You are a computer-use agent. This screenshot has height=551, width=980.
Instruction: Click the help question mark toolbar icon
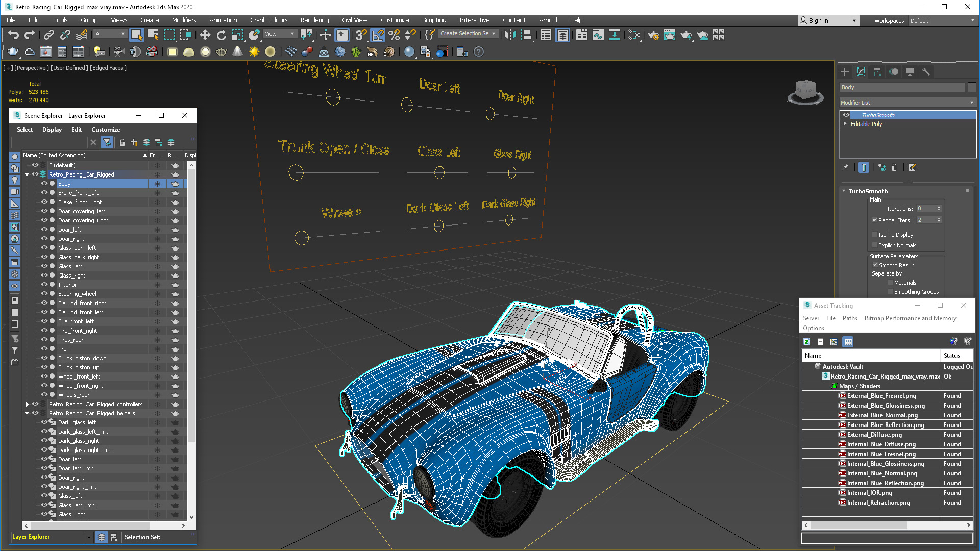(x=479, y=52)
